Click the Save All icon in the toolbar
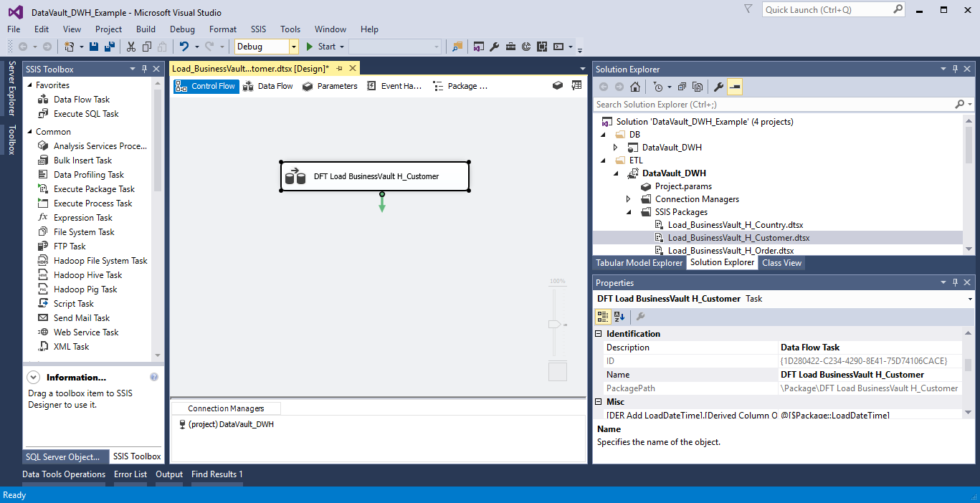Image resolution: width=980 pixels, height=503 pixels. click(x=110, y=47)
